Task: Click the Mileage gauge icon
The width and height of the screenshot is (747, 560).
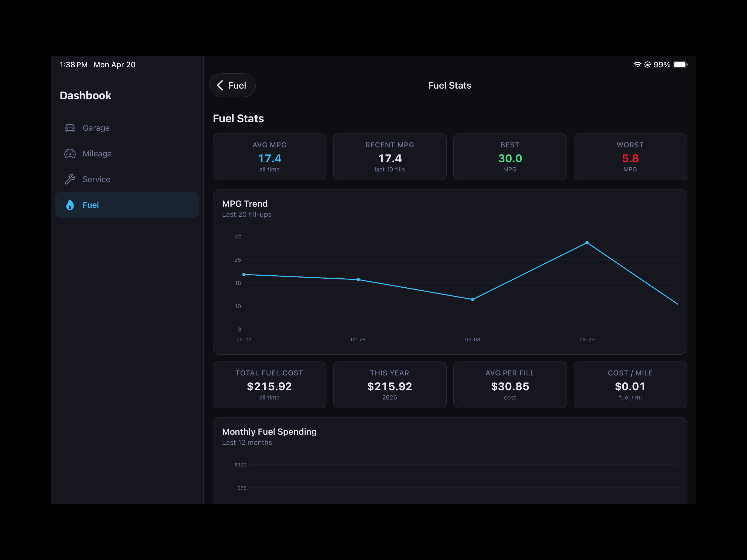Action: (x=70, y=154)
